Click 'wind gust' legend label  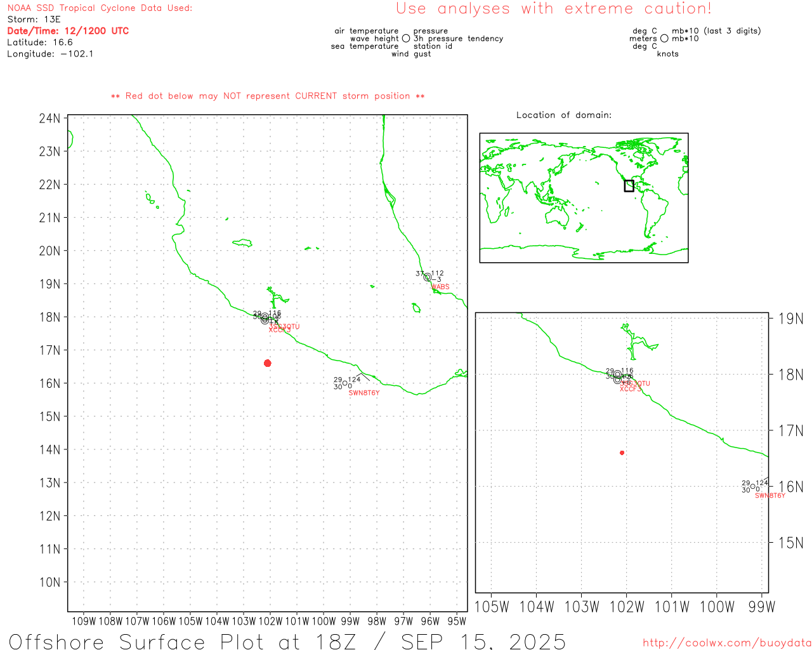click(x=411, y=54)
